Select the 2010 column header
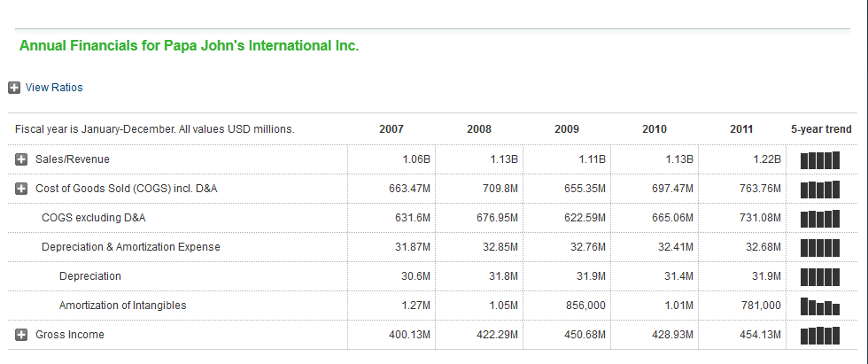 pyautogui.click(x=655, y=129)
